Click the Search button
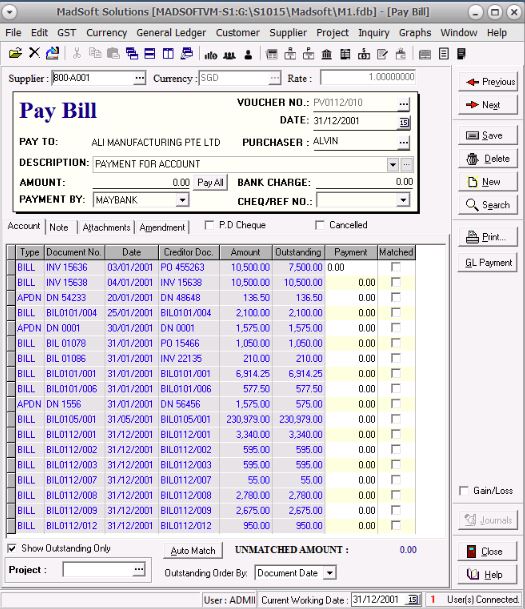This screenshot has height=609, width=525. point(488,205)
